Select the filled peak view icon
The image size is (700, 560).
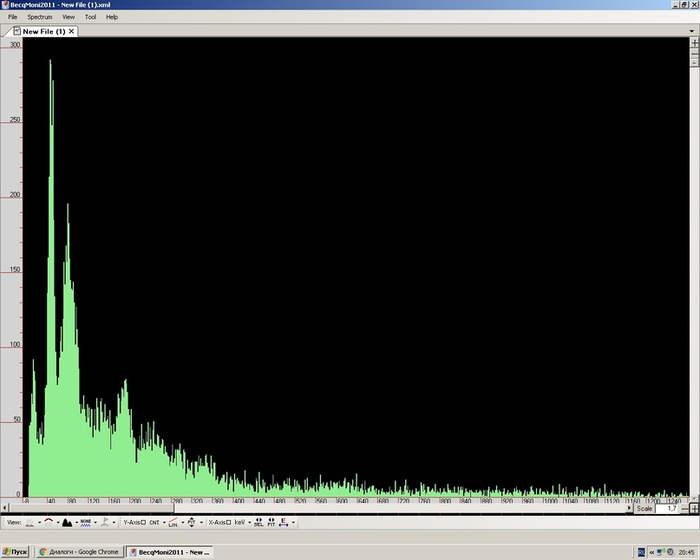[x=67, y=522]
